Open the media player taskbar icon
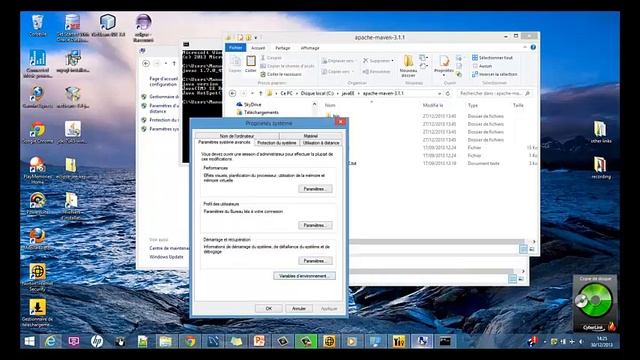Image resolution: width=640 pixels, height=360 pixels. 351,341
